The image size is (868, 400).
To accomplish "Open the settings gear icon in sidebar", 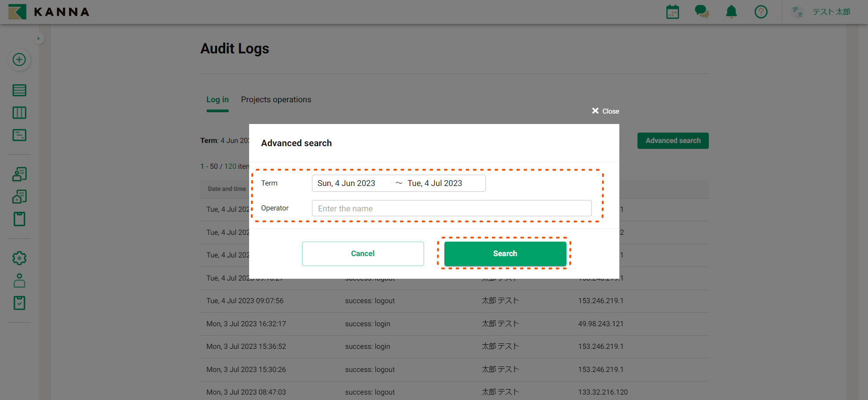I will click(19, 258).
